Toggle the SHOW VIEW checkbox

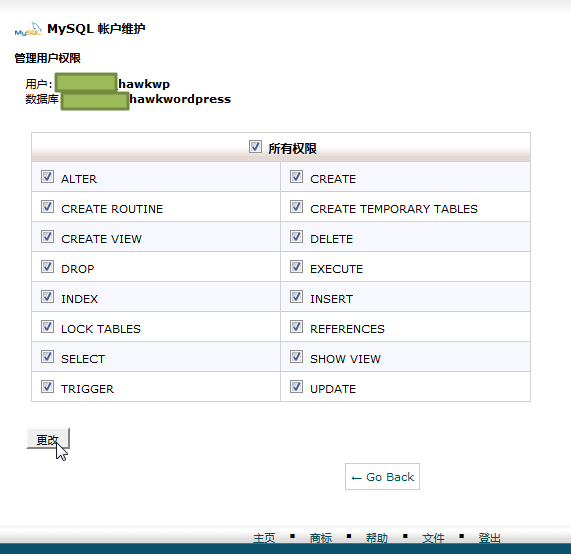(296, 357)
